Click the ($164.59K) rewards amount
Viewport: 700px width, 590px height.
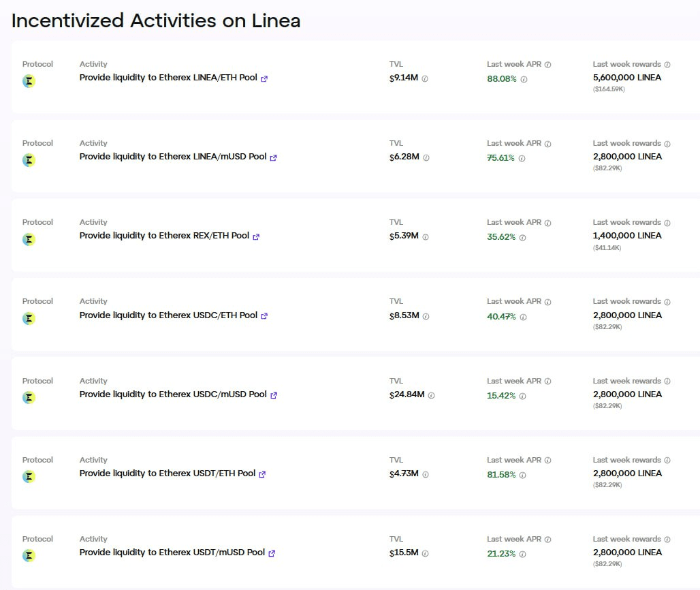pyautogui.click(x=609, y=89)
